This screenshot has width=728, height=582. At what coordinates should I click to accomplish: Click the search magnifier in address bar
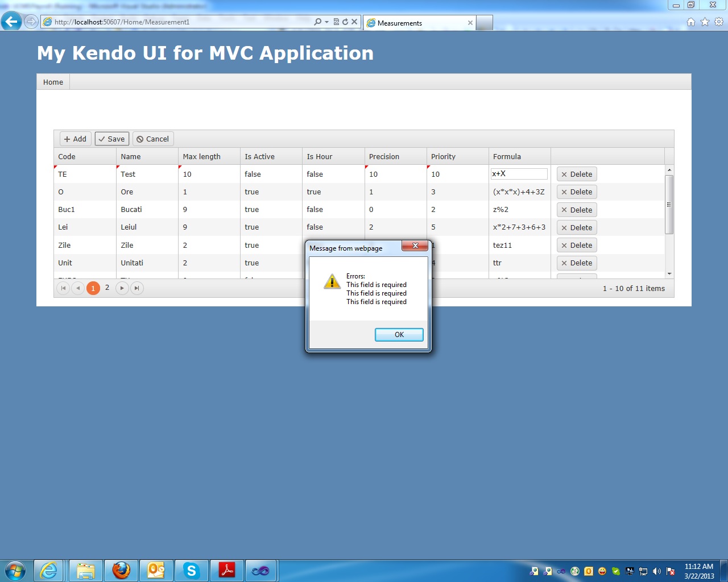tap(317, 22)
